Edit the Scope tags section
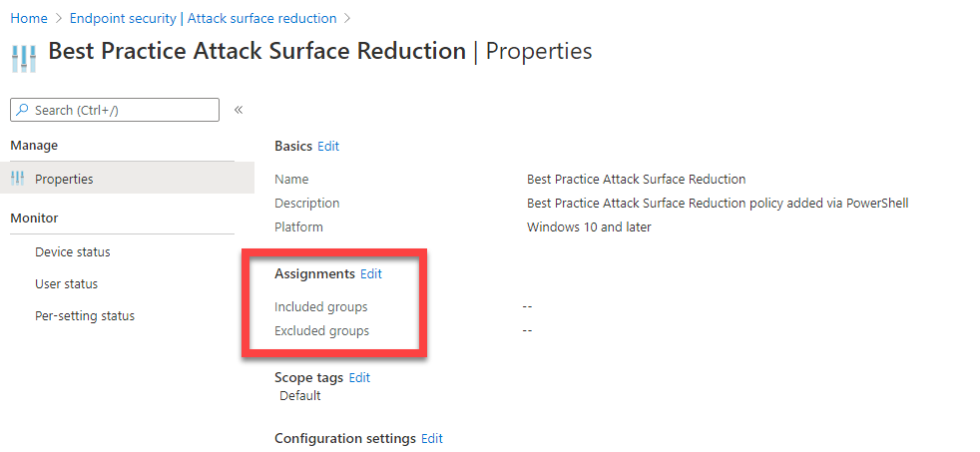Viewport: 980px width, 452px height. pos(359,377)
